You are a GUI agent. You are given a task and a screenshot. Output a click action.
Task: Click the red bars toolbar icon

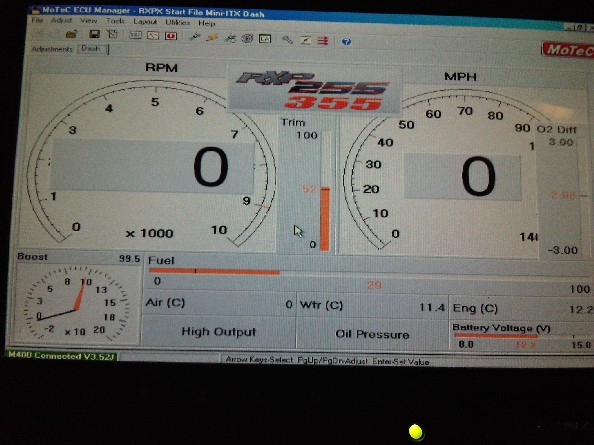(x=323, y=41)
